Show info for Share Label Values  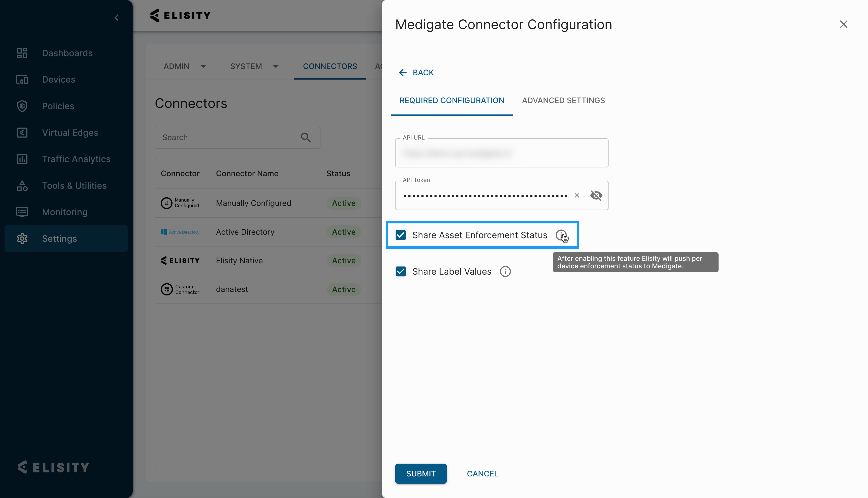(x=505, y=272)
